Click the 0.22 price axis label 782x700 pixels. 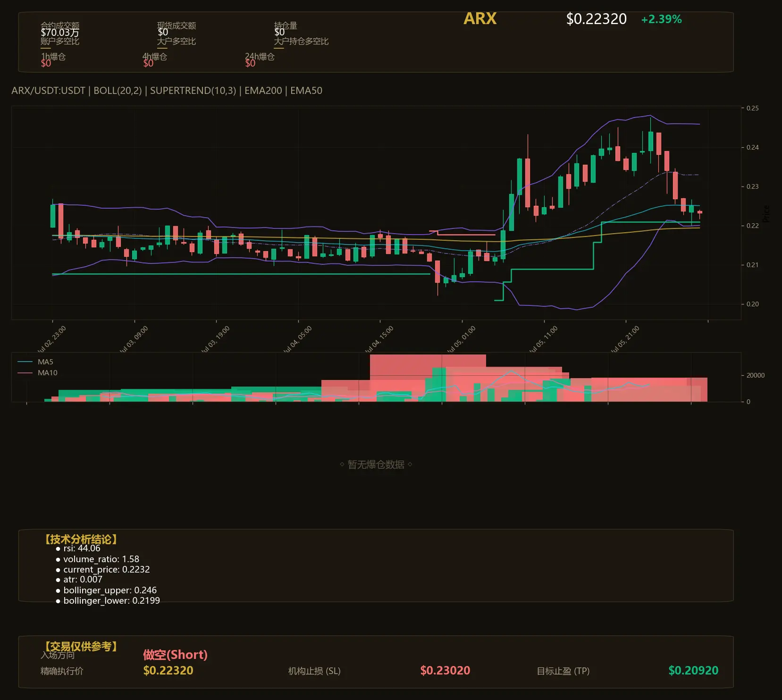click(x=753, y=226)
